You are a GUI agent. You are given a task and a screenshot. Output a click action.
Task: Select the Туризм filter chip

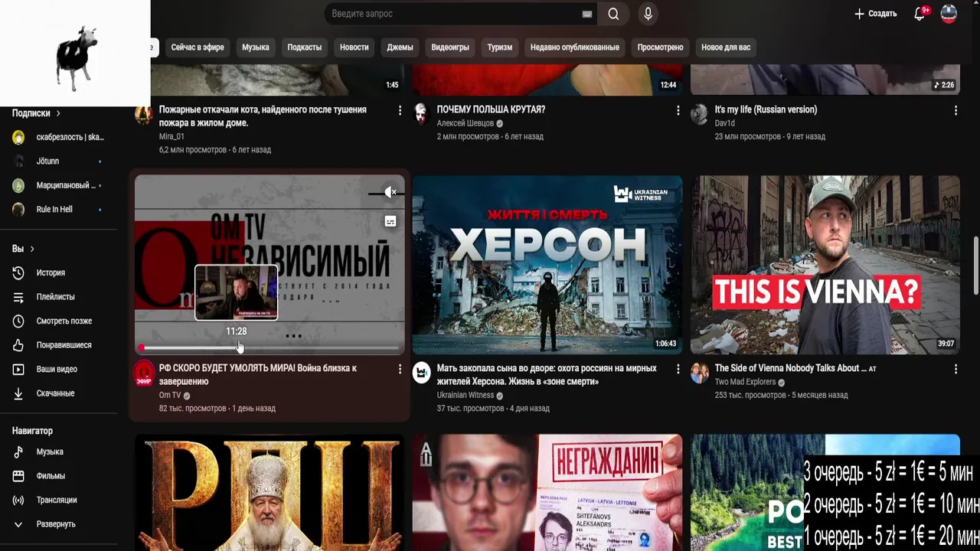pos(500,47)
